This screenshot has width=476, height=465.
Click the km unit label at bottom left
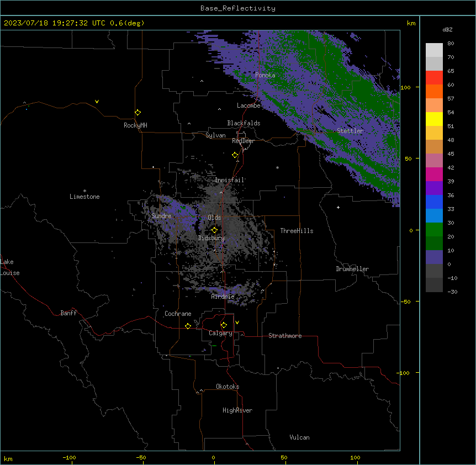click(8, 458)
